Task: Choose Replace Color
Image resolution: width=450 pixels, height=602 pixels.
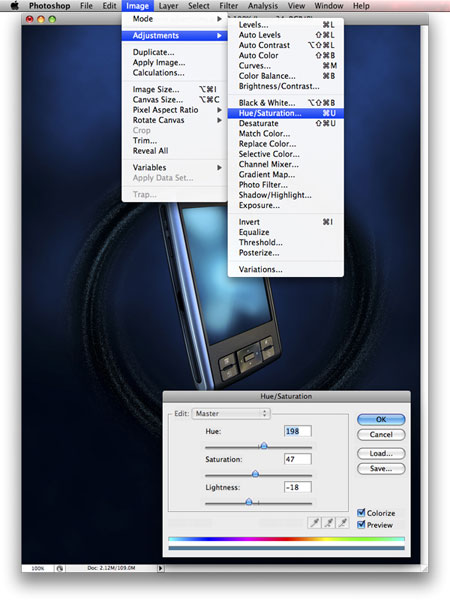Action: [286, 144]
